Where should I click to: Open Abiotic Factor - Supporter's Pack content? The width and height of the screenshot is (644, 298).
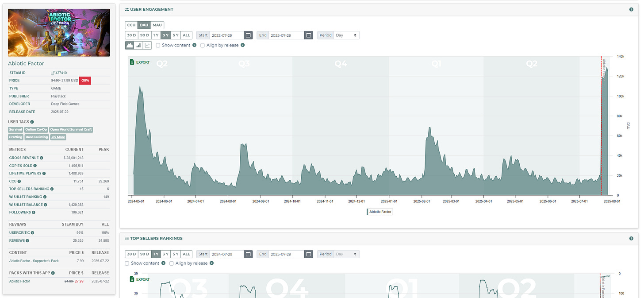34,261
